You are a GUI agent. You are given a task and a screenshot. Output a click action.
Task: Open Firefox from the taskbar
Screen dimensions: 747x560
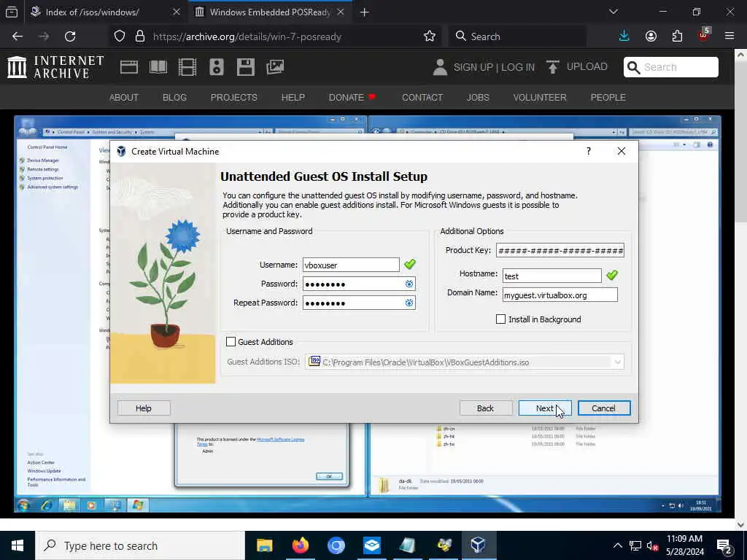click(x=300, y=545)
